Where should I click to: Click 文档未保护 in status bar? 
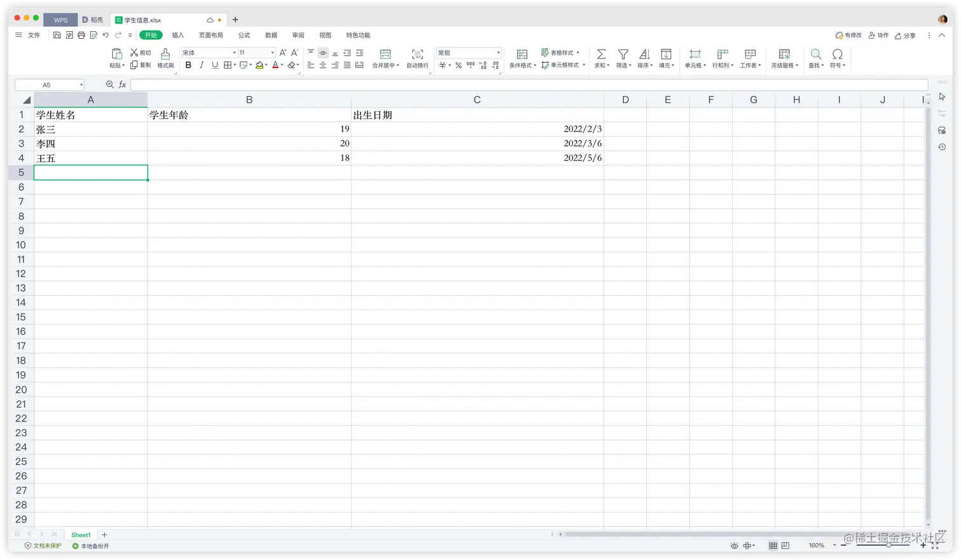43,546
